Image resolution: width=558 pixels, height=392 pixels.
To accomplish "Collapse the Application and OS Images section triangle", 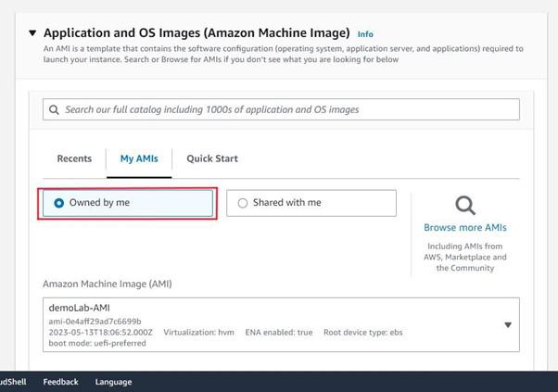I will tap(32, 33).
